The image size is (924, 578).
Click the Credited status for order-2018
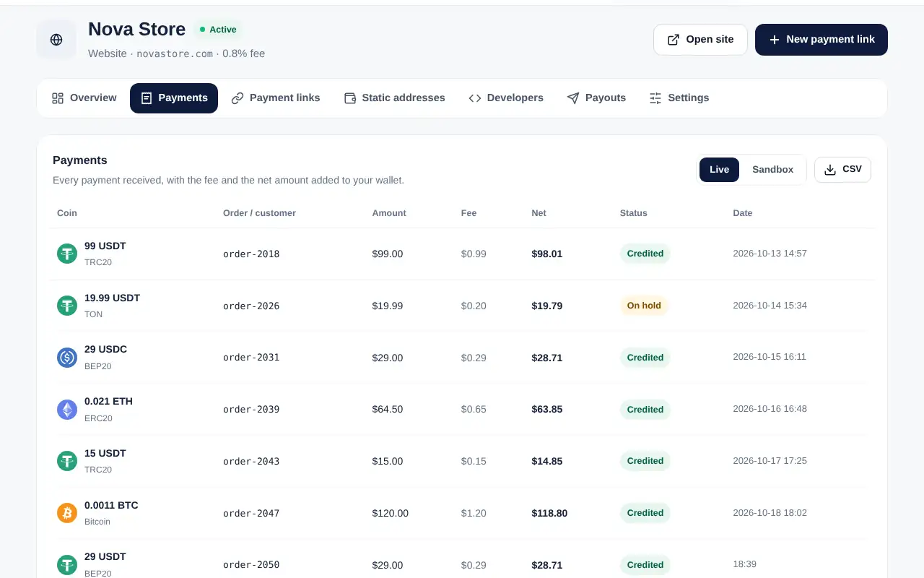pos(645,254)
